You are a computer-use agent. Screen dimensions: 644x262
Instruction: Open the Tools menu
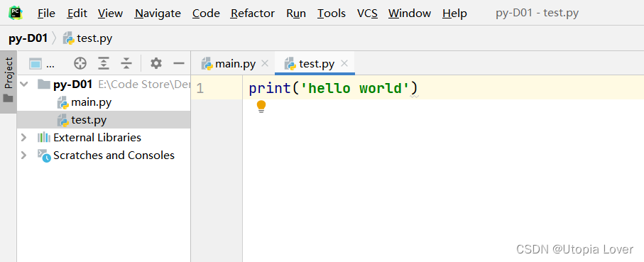(332, 13)
